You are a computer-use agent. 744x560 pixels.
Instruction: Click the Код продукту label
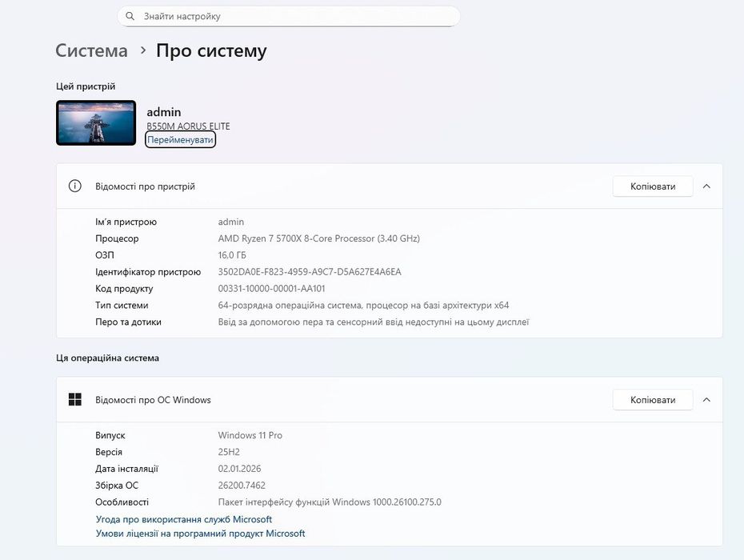click(124, 289)
